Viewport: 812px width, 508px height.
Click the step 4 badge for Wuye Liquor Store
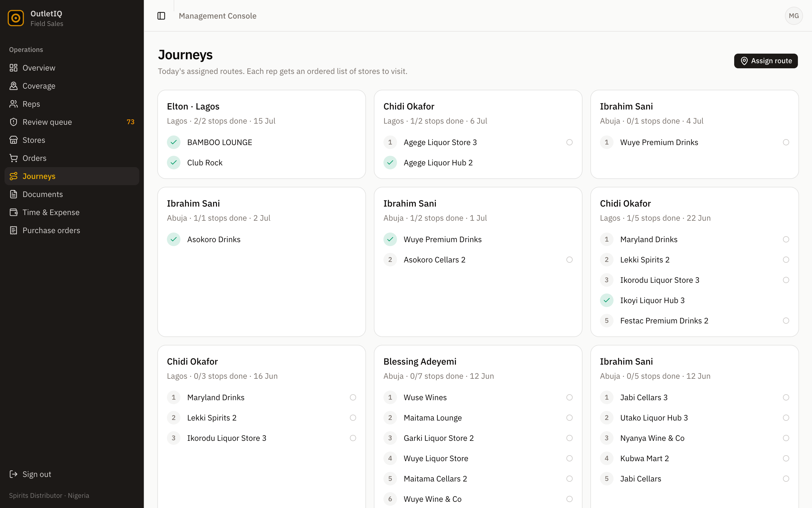click(x=390, y=458)
